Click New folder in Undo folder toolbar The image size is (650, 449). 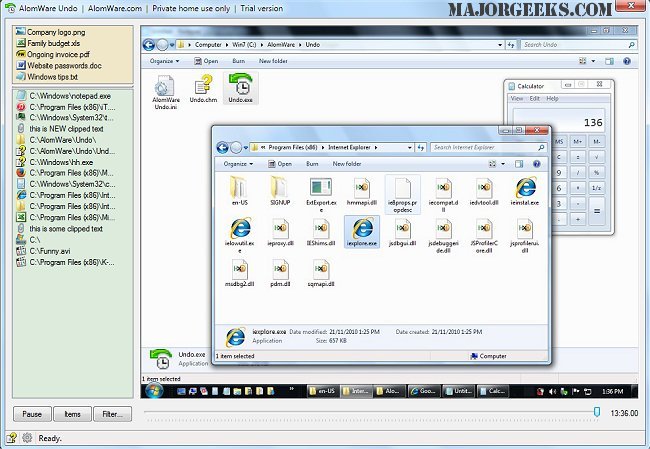click(x=273, y=61)
